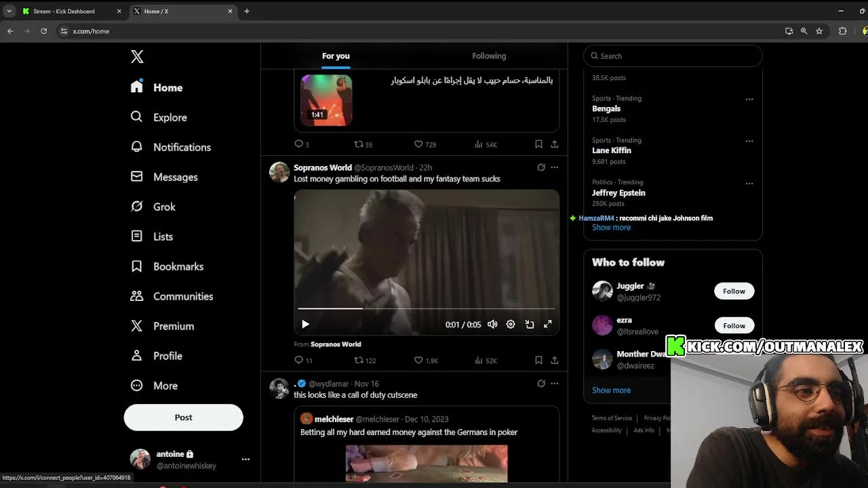Click the white Post button
Image resolution: width=868 pixels, height=488 pixels.
[x=183, y=418]
